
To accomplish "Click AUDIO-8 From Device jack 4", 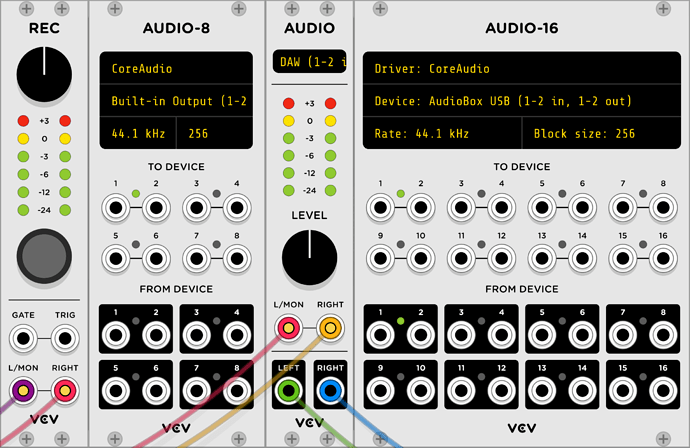I will (237, 336).
